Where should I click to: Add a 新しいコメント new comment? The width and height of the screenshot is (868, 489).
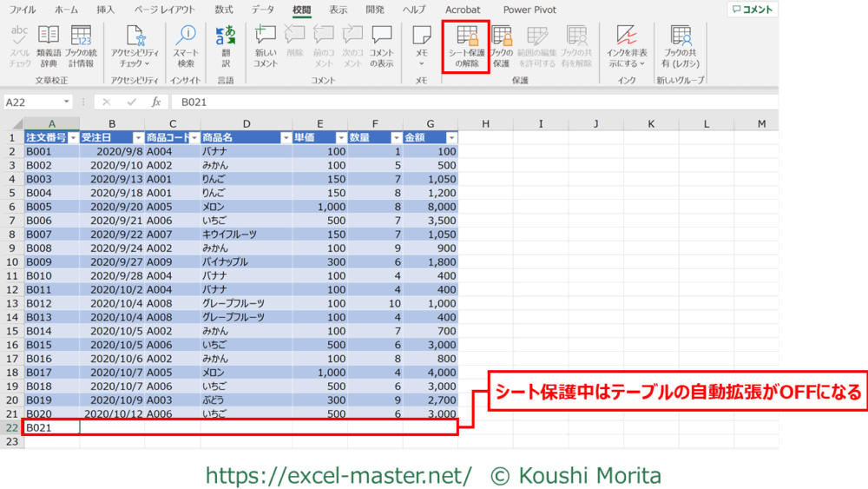coord(266,46)
